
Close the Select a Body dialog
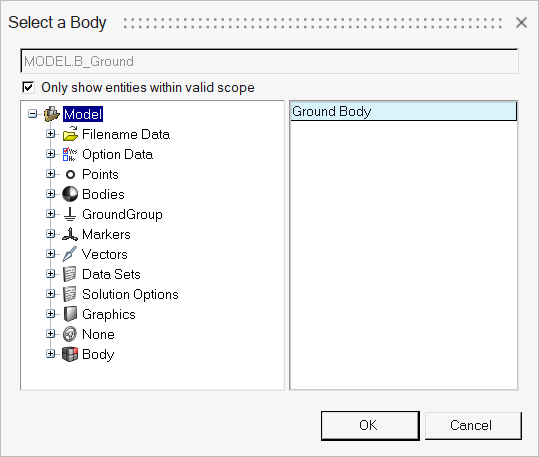tap(521, 23)
